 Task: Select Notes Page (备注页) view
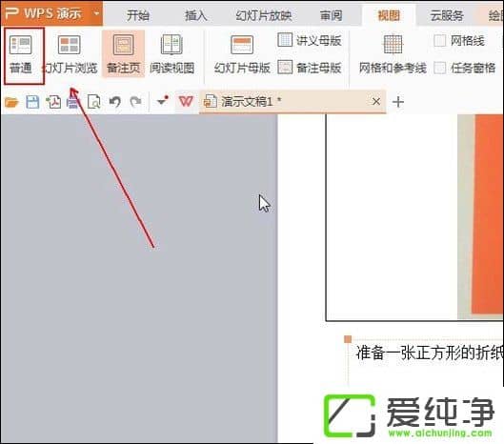(124, 54)
